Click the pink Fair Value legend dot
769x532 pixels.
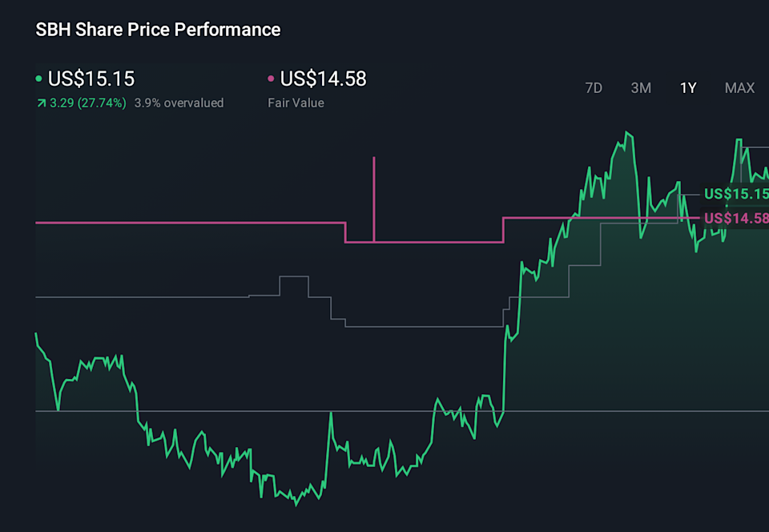coord(270,79)
